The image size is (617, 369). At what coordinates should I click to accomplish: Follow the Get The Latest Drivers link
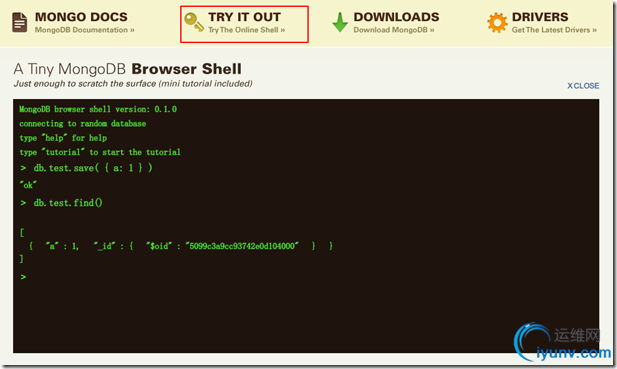[x=554, y=30]
